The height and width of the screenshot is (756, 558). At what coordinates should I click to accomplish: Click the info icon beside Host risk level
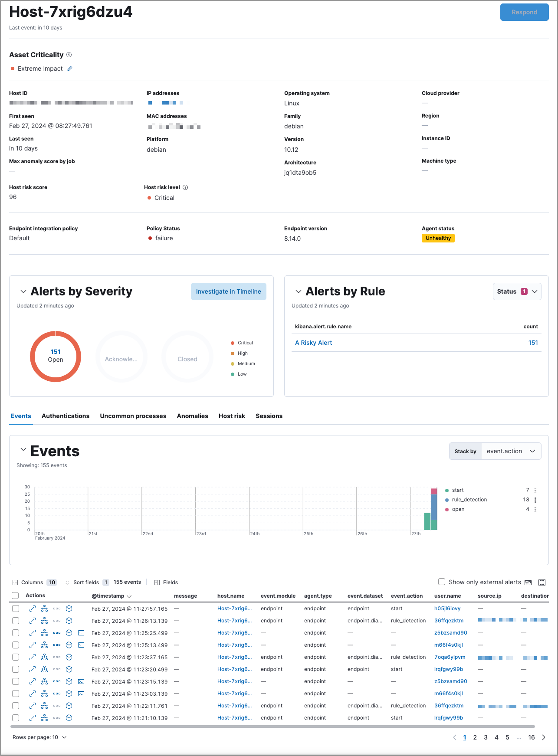[x=185, y=187]
